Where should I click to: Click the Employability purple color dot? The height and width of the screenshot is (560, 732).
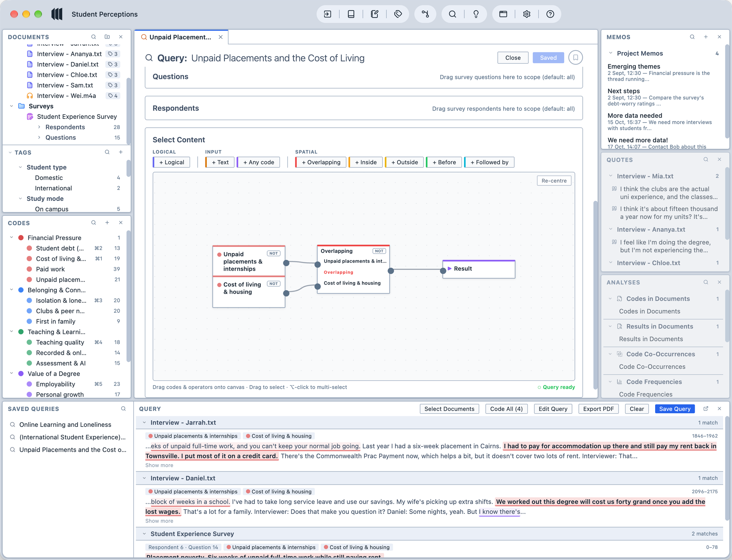coord(29,384)
